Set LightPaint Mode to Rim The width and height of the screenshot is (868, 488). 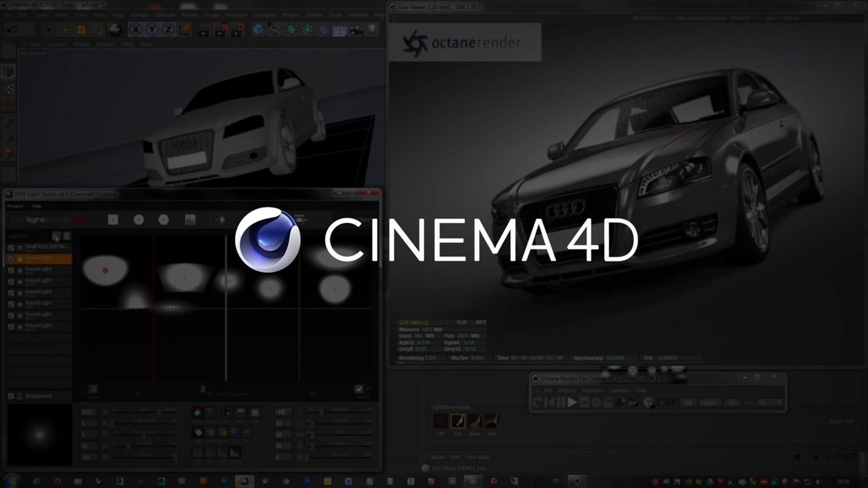492,421
